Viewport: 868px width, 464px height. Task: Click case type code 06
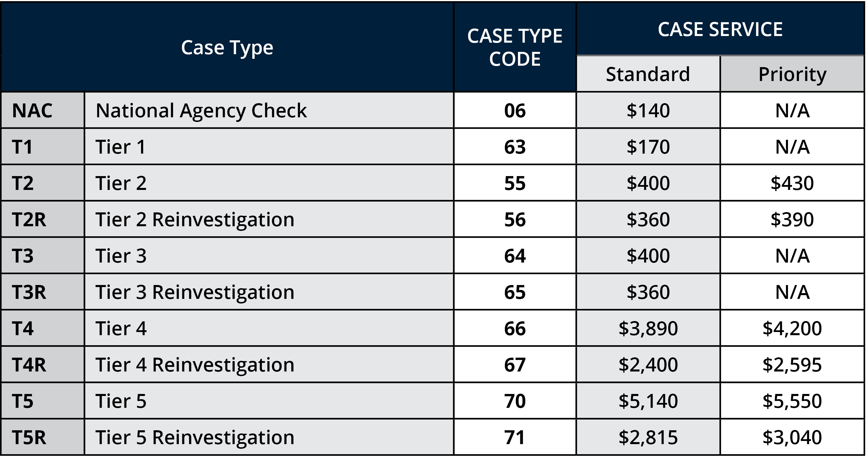(x=514, y=110)
